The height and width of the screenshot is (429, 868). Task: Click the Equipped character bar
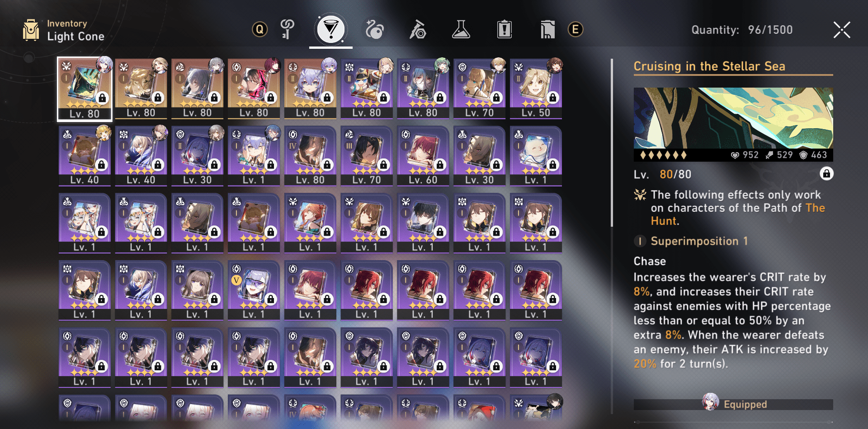coord(733,404)
